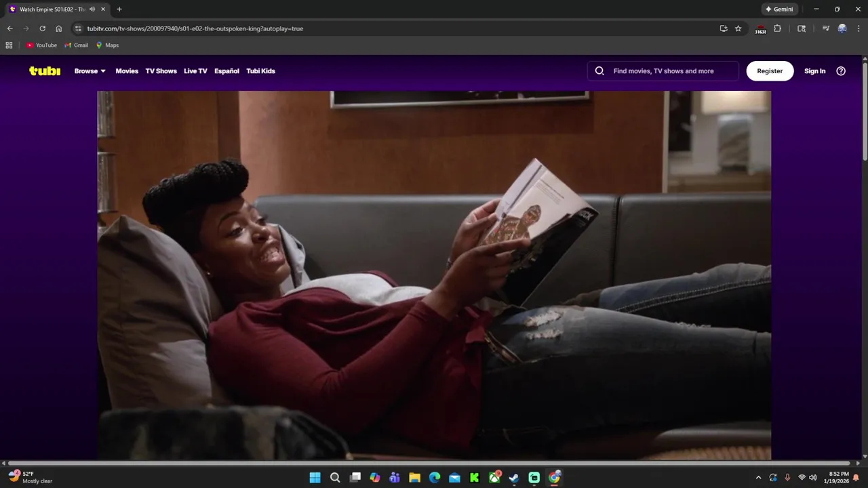
Task: Open the Windows Start menu
Action: tap(315, 478)
